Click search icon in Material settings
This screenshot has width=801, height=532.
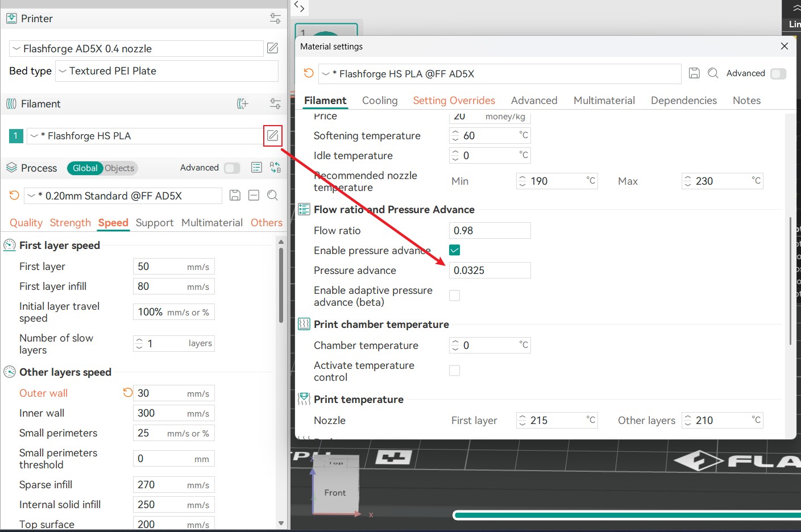713,73
